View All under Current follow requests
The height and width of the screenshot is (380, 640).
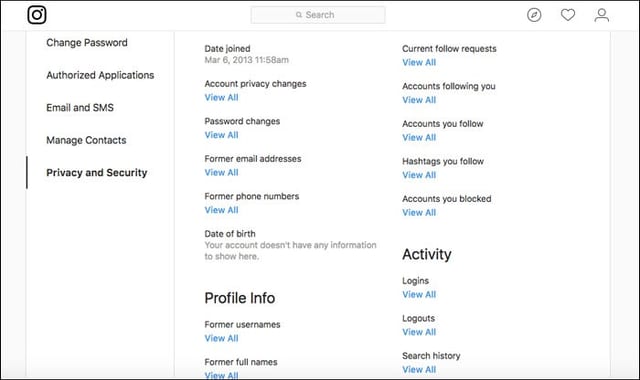pos(419,62)
